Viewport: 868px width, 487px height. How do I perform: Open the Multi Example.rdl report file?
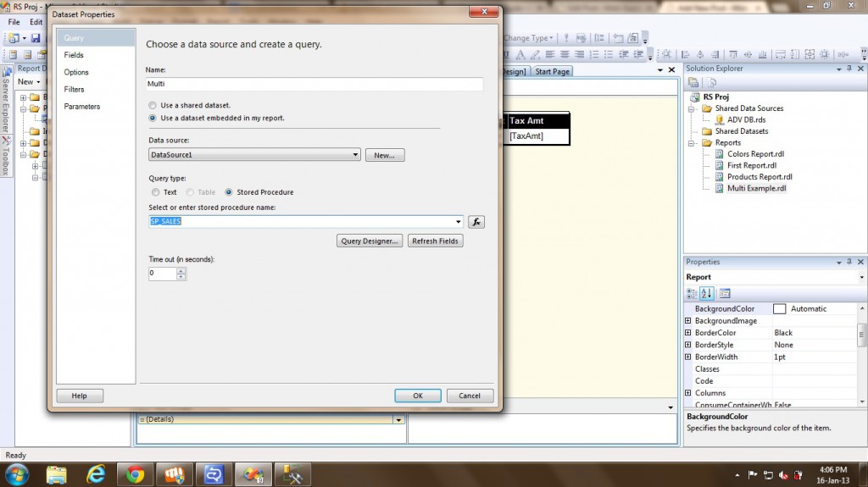[756, 188]
